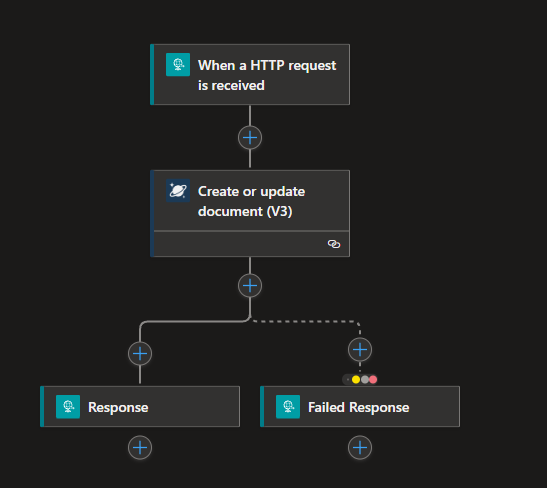Select the Response action title
This screenshot has width=547, height=488.
118,407
